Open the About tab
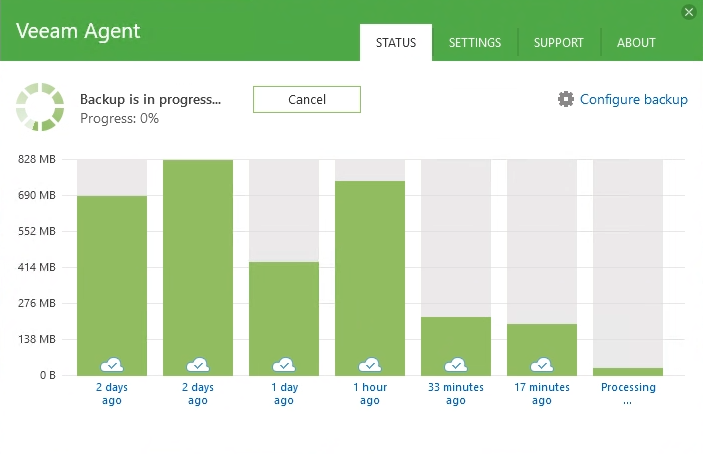This screenshot has width=703, height=454. (x=636, y=43)
